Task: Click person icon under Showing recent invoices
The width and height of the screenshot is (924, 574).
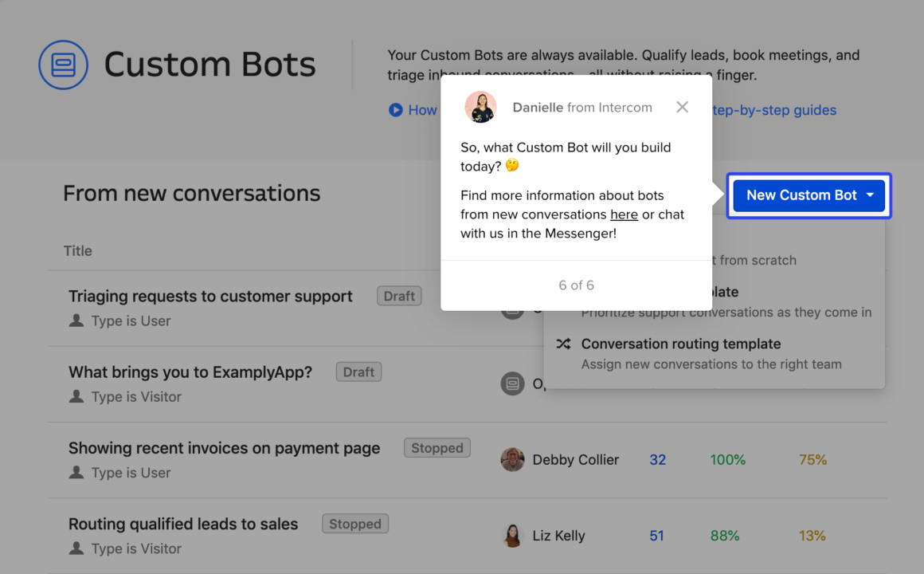Action: pyautogui.click(x=76, y=473)
